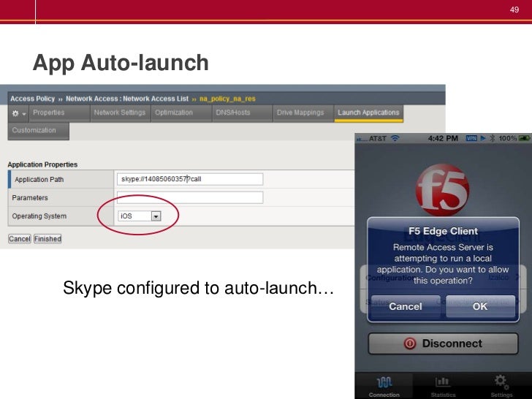The height and width of the screenshot is (399, 532).
Task: Click the na_policy_na_res breadcrumb
Action: pyautogui.click(x=227, y=99)
